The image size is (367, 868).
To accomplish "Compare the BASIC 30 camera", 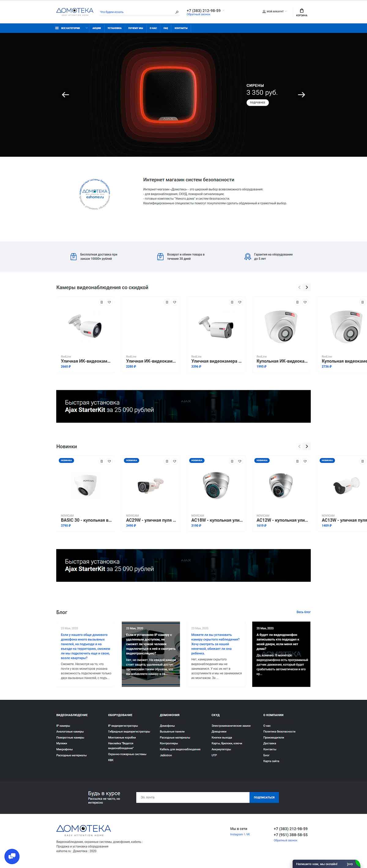I will pyautogui.click(x=102, y=461).
